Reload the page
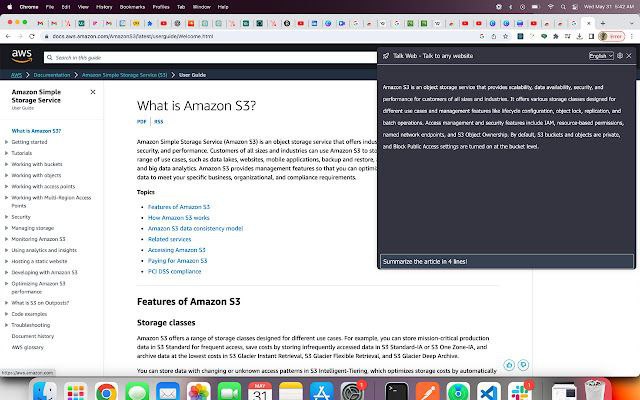The image size is (640, 400). click(x=32, y=36)
